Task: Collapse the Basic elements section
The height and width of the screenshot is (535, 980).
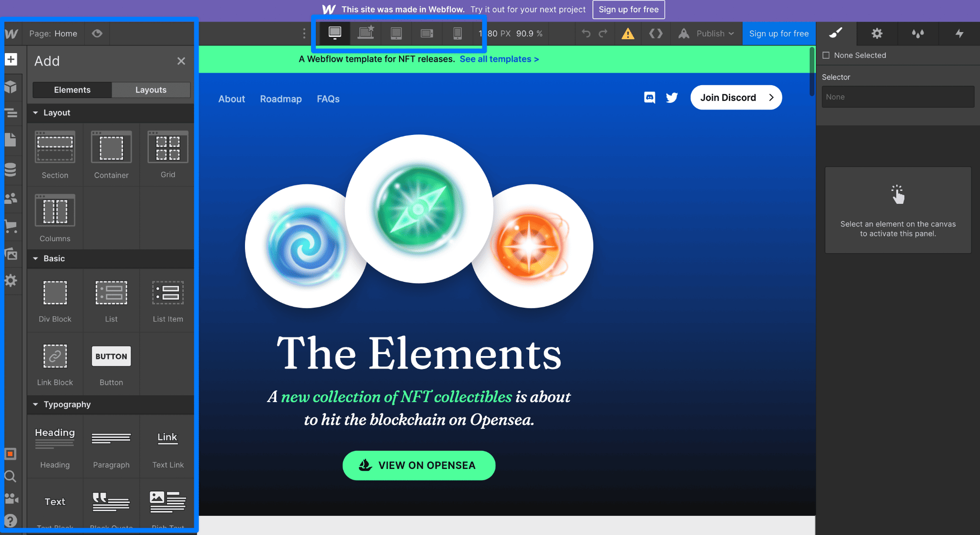Action: pyautogui.click(x=35, y=258)
